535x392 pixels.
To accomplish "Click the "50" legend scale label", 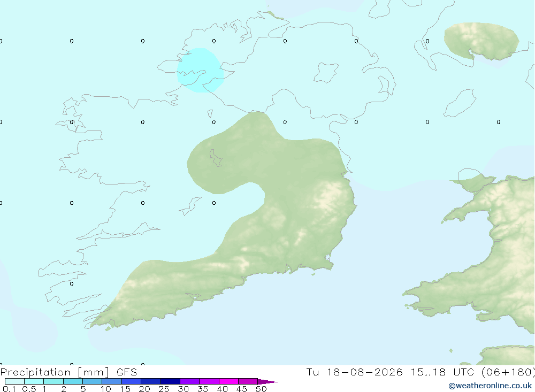I will pyautogui.click(x=261, y=389).
